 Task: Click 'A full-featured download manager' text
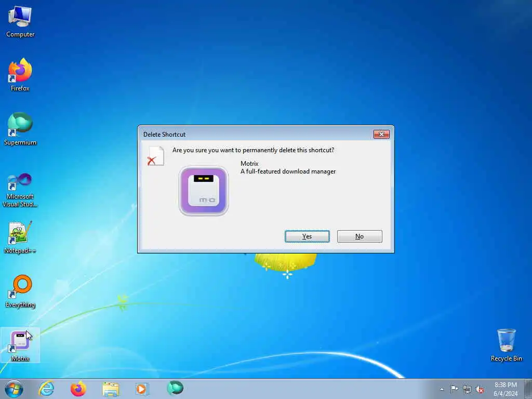(x=288, y=171)
